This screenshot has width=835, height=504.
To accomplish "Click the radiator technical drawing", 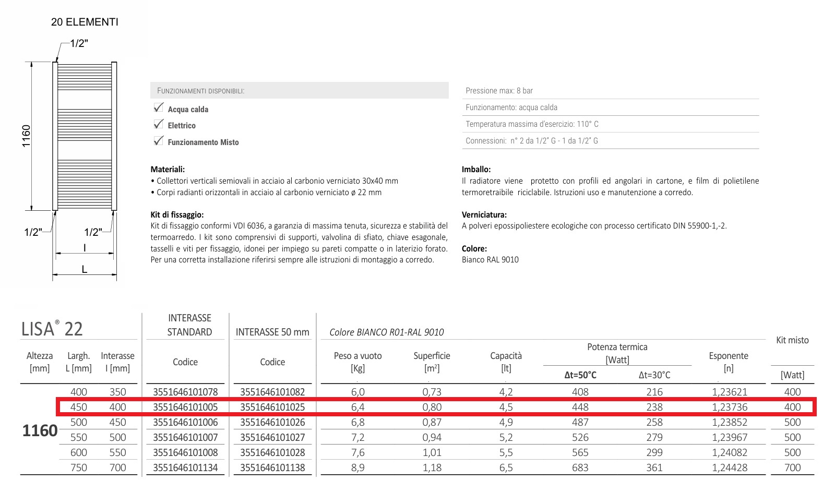I will [x=84, y=136].
